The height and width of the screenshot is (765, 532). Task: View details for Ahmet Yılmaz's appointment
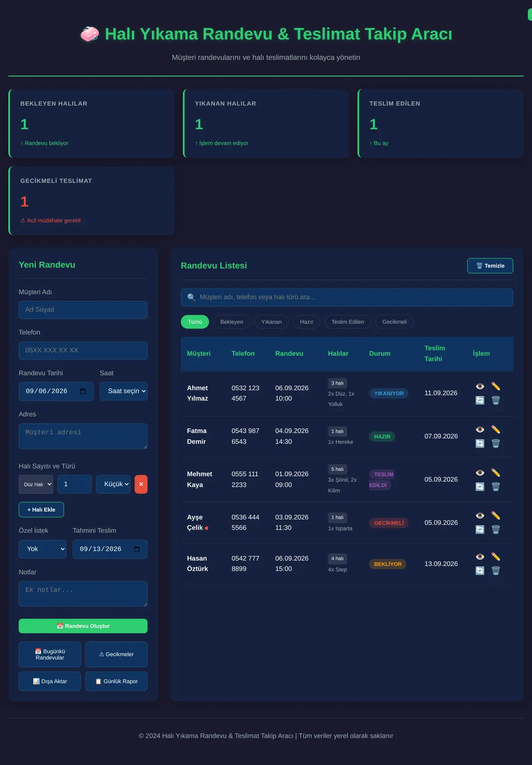(x=480, y=386)
